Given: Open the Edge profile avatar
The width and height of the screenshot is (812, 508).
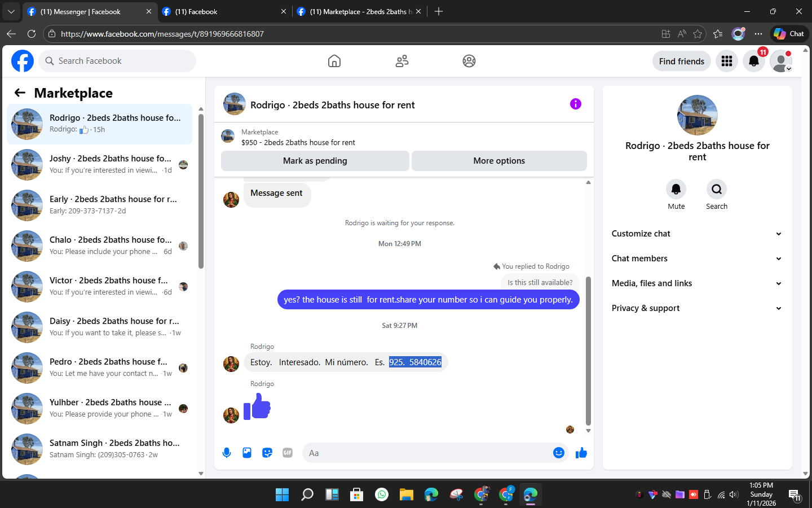Looking at the screenshot, I should pyautogui.click(x=738, y=34).
